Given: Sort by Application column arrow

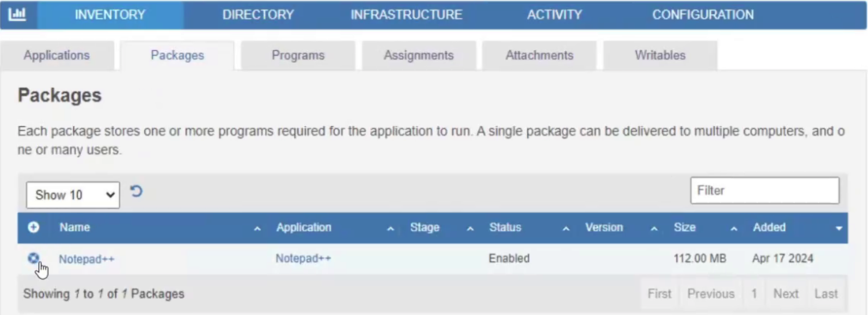Looking at the screenshot, I should coord(390,228).
